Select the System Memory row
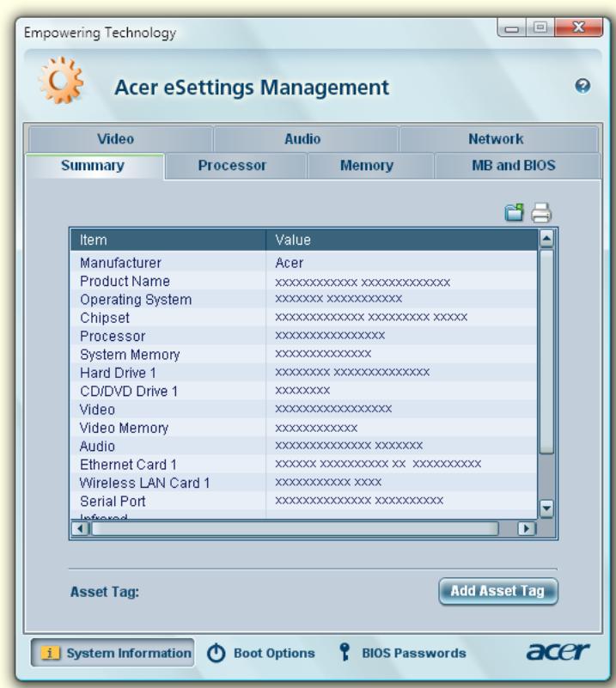 click(303, 355)
